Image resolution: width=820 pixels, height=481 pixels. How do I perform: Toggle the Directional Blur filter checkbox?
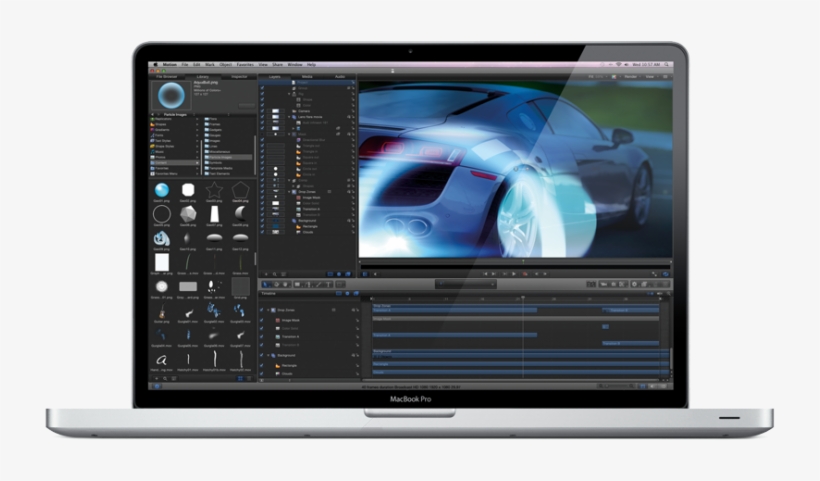pyautogui.click(x=263, y=140)
